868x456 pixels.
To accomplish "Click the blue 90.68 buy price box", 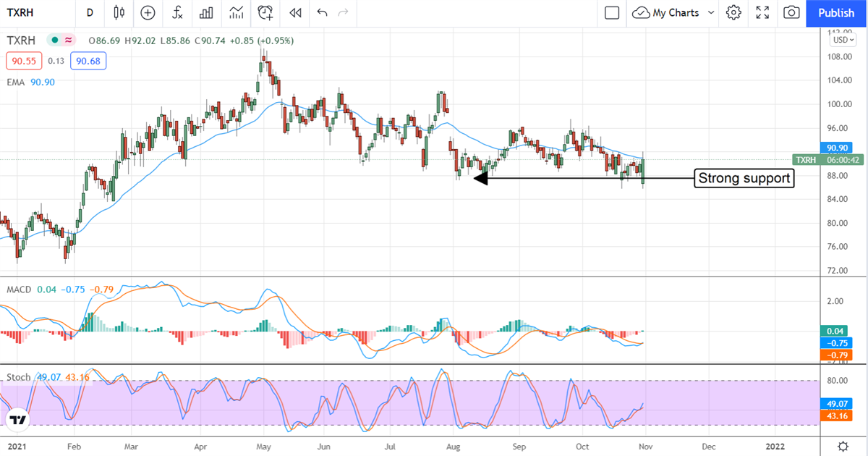I will pyautogui.click(x=88, y=61).
